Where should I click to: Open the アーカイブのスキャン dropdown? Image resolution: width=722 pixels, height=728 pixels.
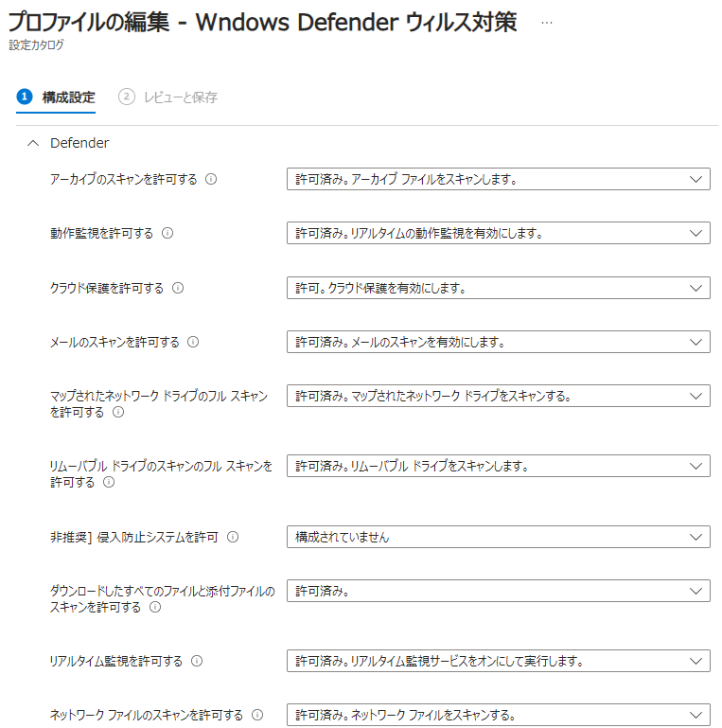(x=498, y=179)
